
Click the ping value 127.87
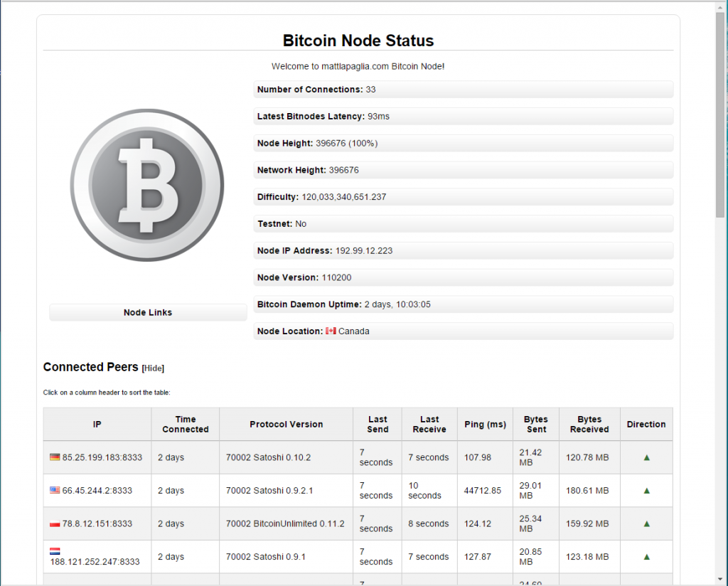point(477,557)
